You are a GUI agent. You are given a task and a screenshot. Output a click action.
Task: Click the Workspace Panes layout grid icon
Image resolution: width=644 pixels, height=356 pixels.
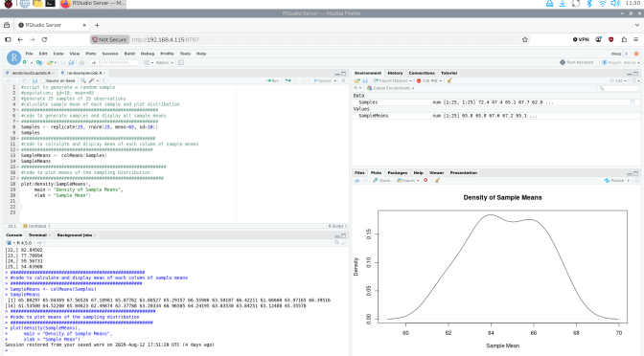147,62
